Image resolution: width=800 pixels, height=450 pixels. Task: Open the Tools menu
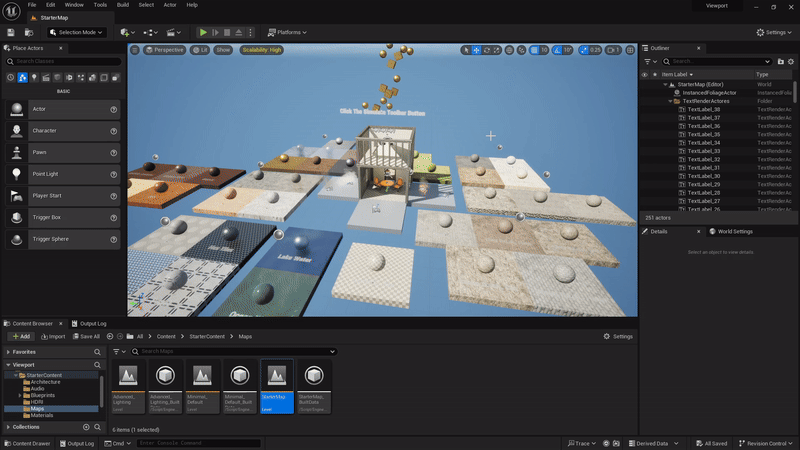100,5
